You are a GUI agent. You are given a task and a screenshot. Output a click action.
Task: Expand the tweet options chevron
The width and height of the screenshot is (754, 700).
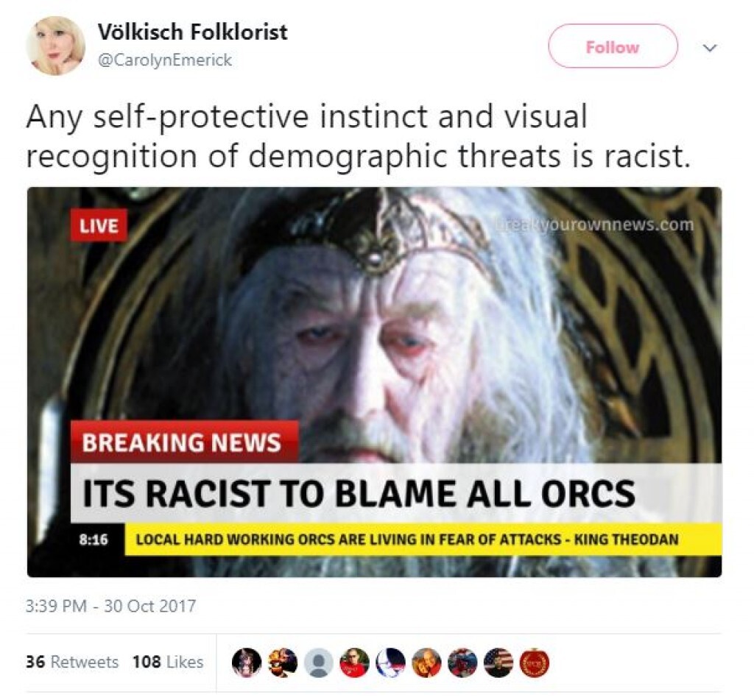click(710, 48)
